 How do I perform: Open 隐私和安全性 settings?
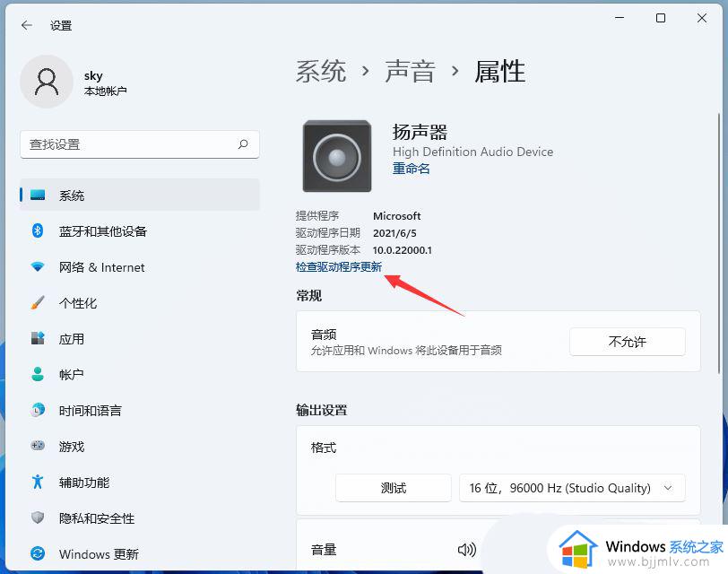tap(140, 517)
